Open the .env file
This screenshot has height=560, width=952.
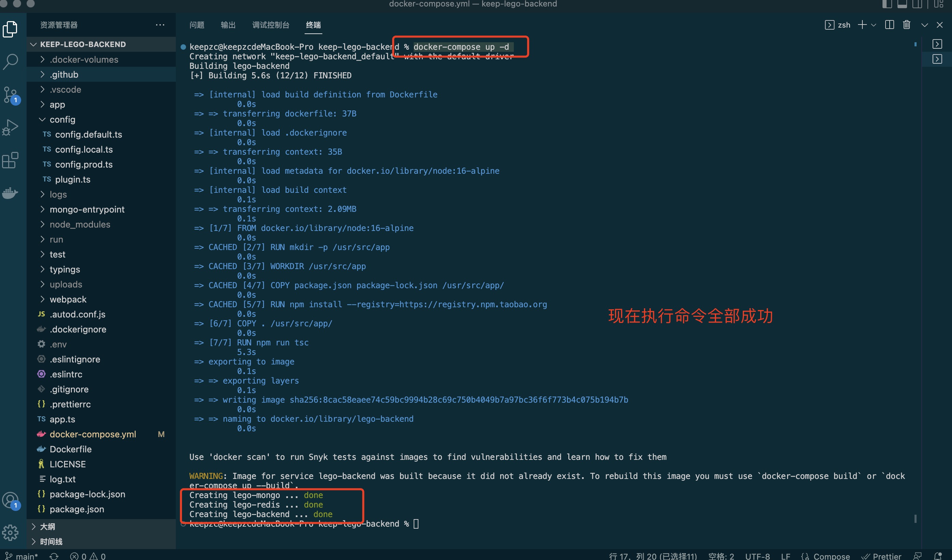[101, 344]
